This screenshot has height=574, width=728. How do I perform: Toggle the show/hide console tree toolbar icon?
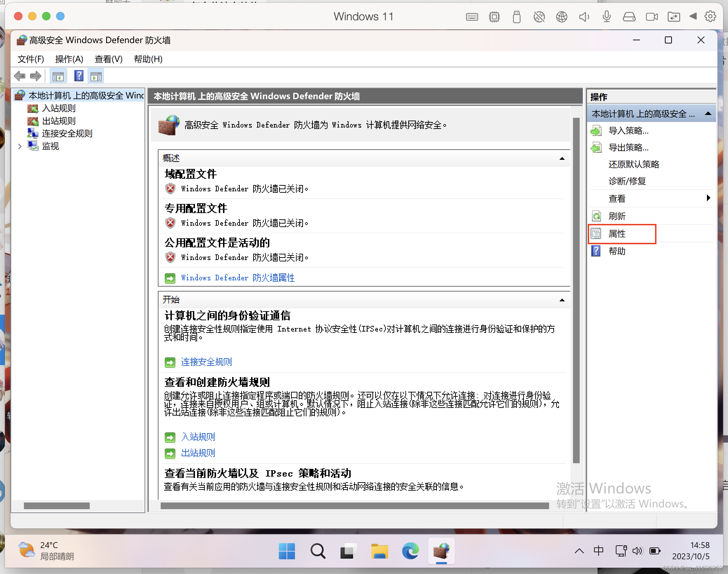click(x=58, y=76)
